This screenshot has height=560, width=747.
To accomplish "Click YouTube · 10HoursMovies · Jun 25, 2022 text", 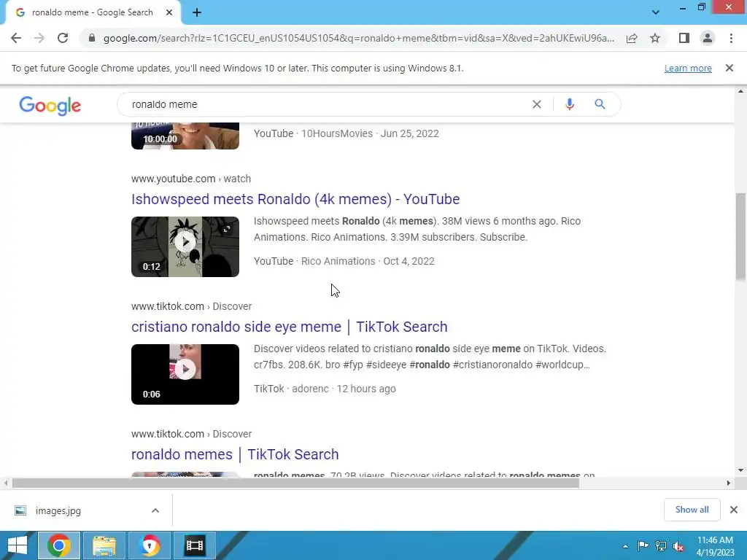I will (347, 133).
